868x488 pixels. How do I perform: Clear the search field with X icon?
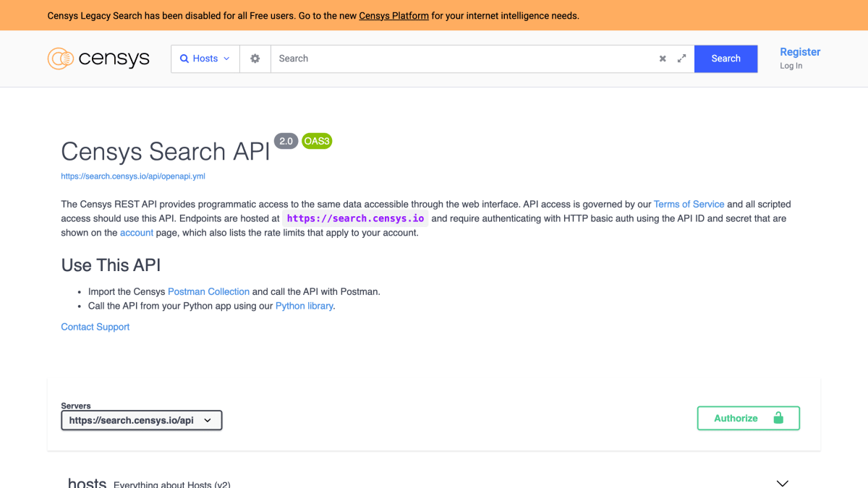[663, 59]
